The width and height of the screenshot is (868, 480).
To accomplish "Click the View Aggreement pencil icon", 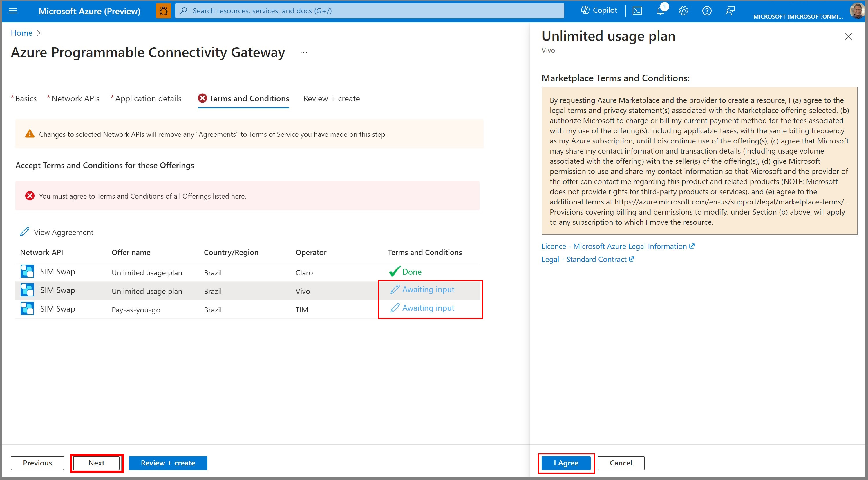I will coord(25,232).
